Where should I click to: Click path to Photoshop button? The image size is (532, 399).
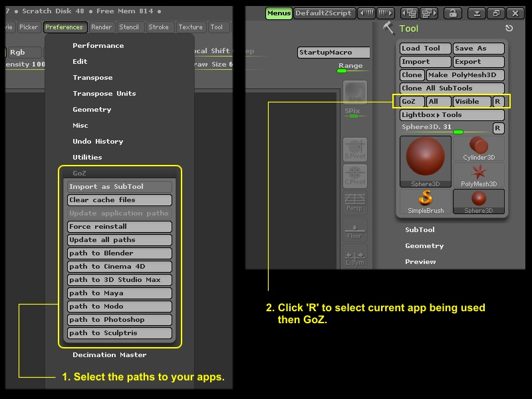120,320
